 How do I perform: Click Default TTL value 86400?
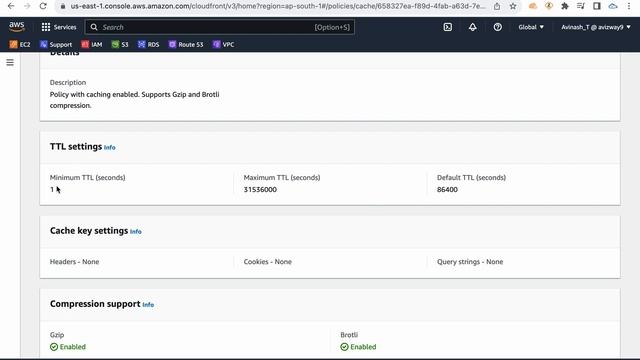tap(447, 189)
